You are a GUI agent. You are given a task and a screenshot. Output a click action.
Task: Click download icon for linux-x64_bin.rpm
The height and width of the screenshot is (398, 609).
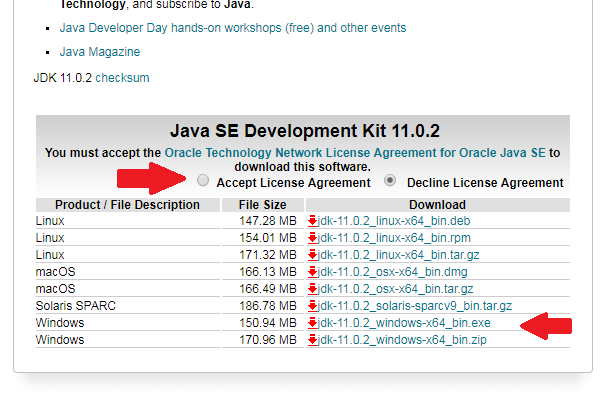pyautogui.click(x=312, y=238)
